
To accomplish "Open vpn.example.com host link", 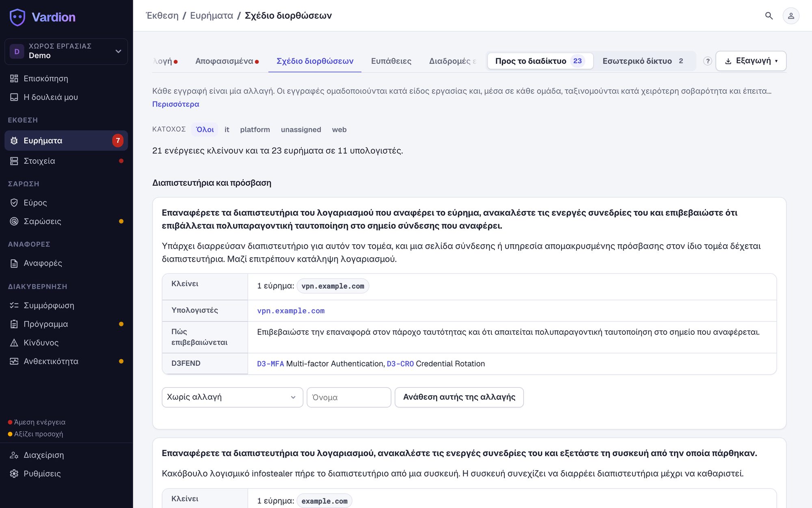I will coord(291,311).
